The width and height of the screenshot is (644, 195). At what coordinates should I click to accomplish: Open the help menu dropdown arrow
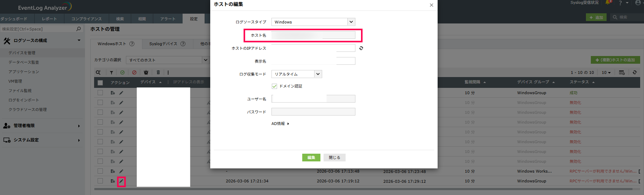627,3
